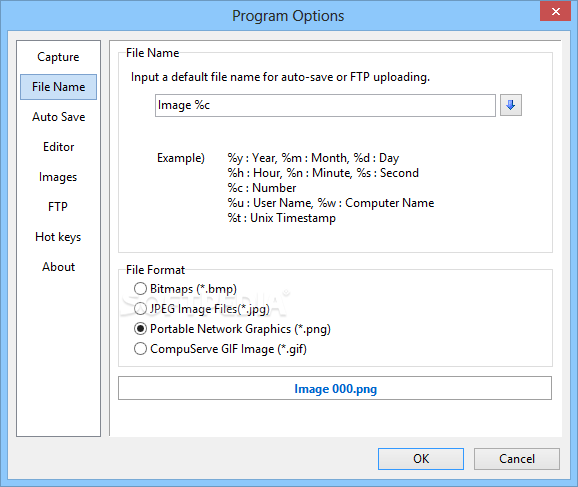Open the Capture settings tab
The width and height of the screenshot is (578, 487).
click(x=58, y=57)
